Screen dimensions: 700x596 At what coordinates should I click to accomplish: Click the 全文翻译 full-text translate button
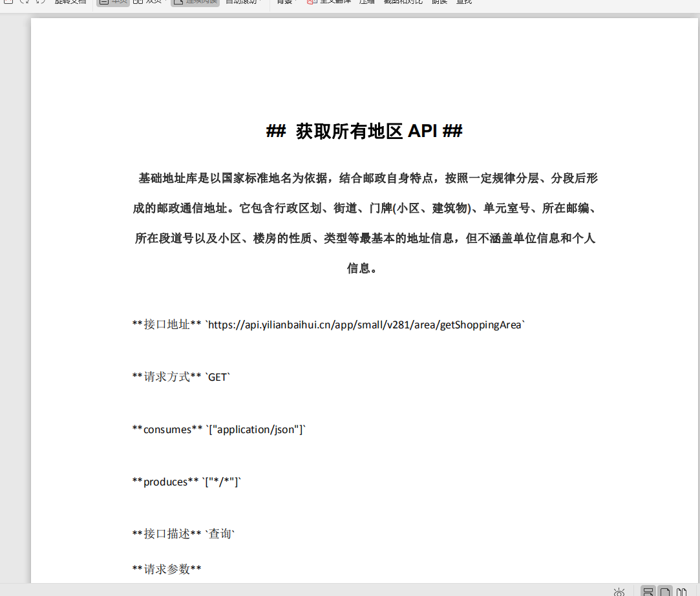pyautogui.click(x=329, y=2)
